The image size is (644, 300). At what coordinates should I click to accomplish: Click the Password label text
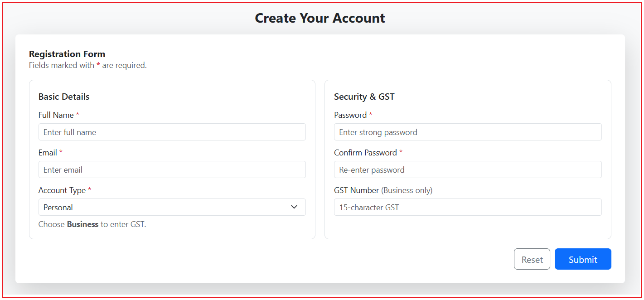pyautogui.click(x=350, y=115)
